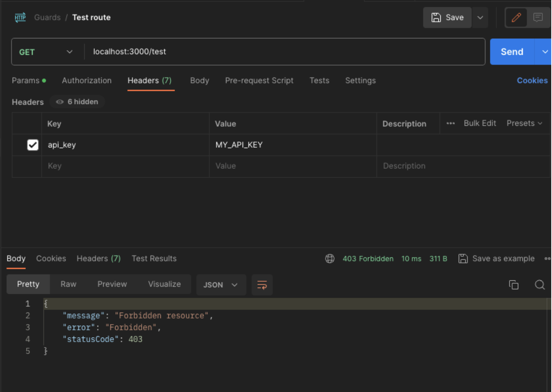
Task: Open the Presets dropdown
Action: (524, 123)
